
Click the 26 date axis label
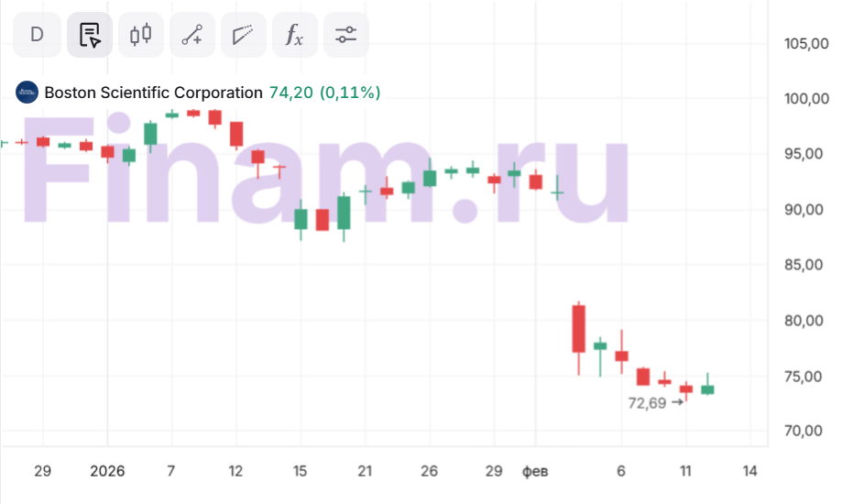(428, 471)
